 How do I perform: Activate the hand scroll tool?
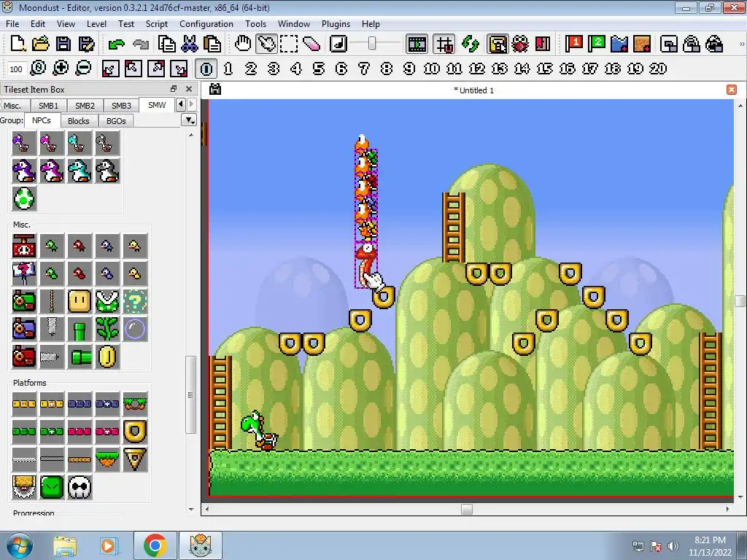243,44
